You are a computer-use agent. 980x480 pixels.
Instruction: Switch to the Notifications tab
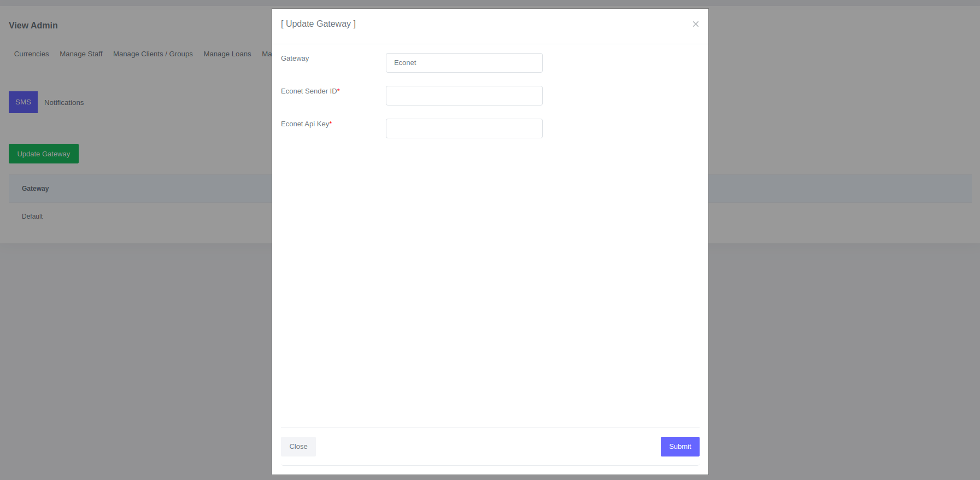coord(64,103)
